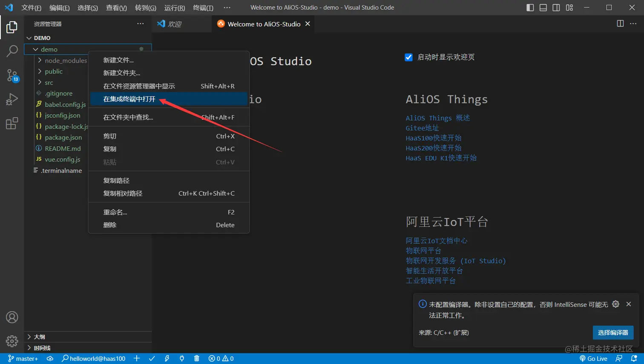This screenshot has width=644, height=364.
Task: Choose 删除 from context menu
Action: coord(169,225)
